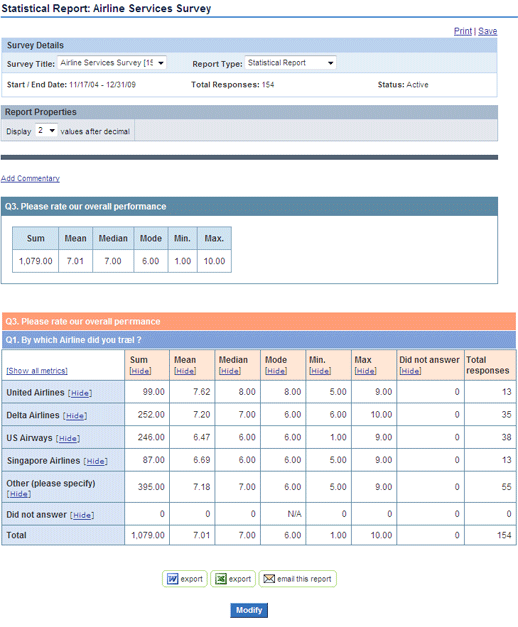Screen dimensions: 518x627
Task: Click Other row sum value 395.00
Action: click(x=151, y=487)
